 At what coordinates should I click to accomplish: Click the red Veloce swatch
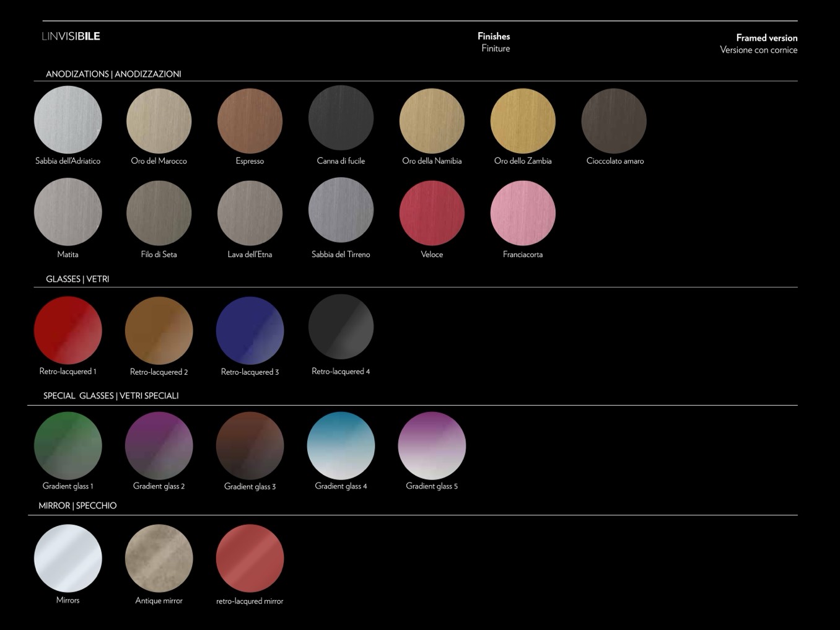pos(432,213)
